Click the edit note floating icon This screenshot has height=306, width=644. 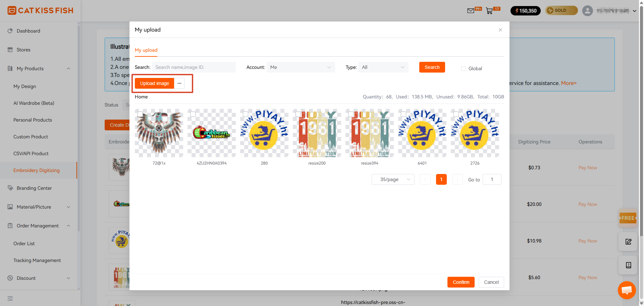point(628,242)
